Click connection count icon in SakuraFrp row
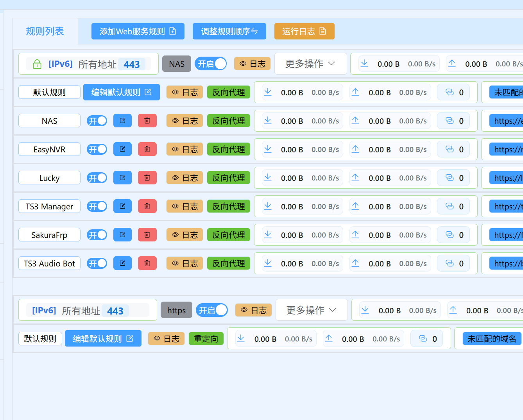 click(x=450, y=235)
